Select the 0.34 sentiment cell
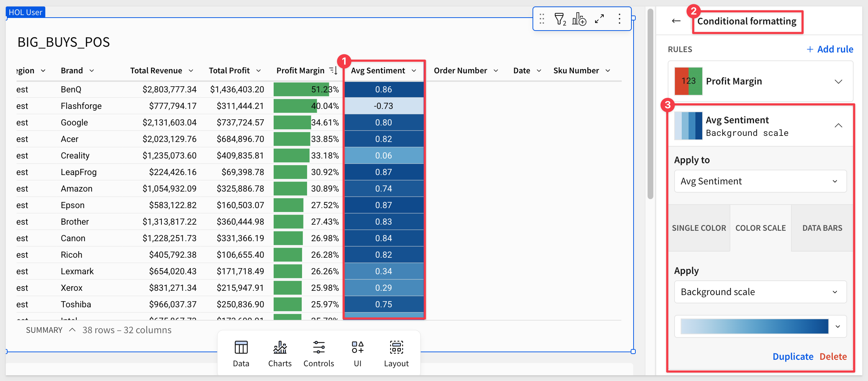 [x=384, y=271]
